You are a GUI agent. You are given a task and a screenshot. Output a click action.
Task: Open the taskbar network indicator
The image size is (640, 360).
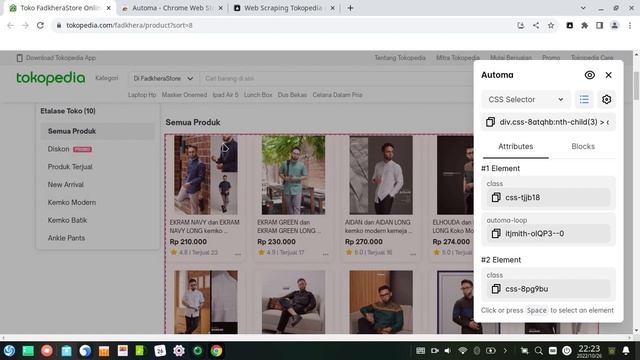[462, 351]
